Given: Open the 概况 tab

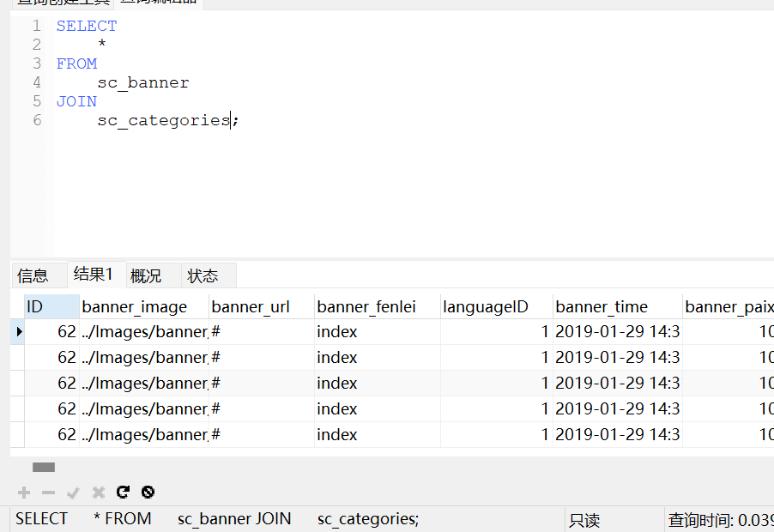Looking at the screenshot, I should tap(146, 275).
